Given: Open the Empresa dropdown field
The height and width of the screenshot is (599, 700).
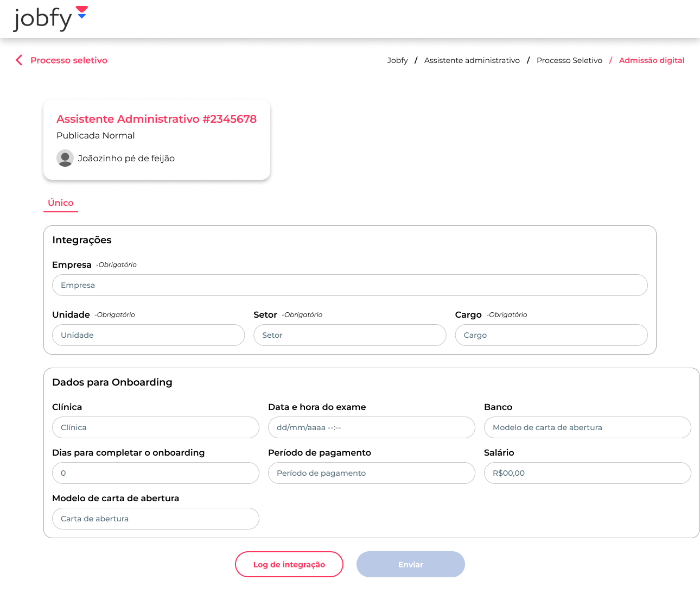Looking at the screenshot, I should 349,285.
